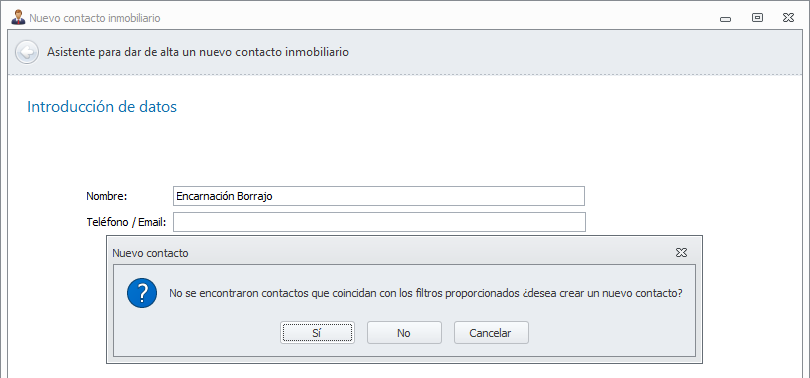
Task: Minimize the Nuevo contacto inmobiliario window
Action: point(725,19)
